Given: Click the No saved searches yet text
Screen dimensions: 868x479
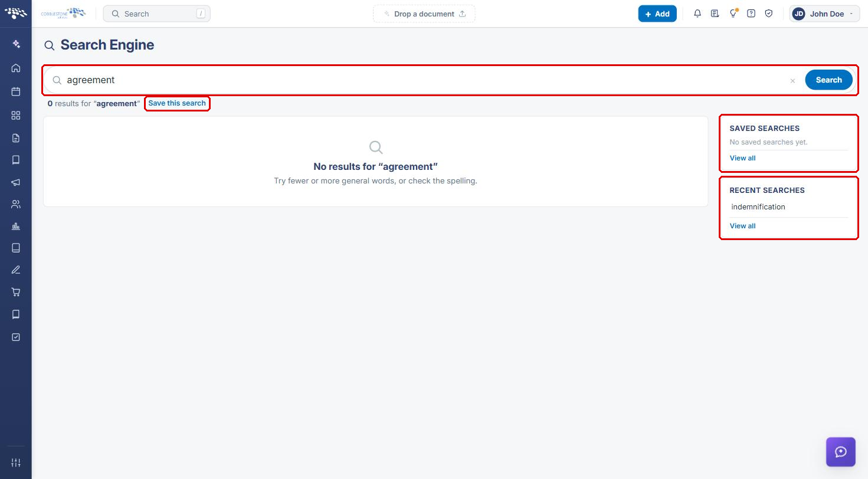Looking at the screenshot, I should (768, 142).
